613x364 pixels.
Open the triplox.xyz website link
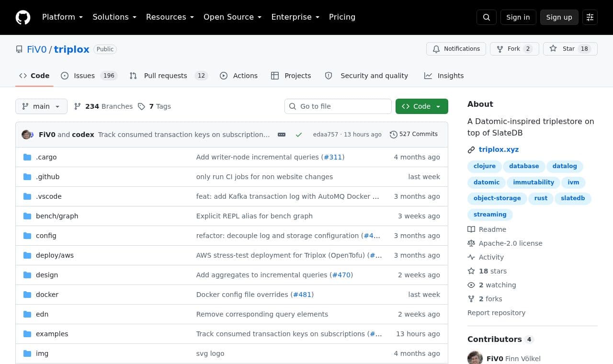point(499,149)
